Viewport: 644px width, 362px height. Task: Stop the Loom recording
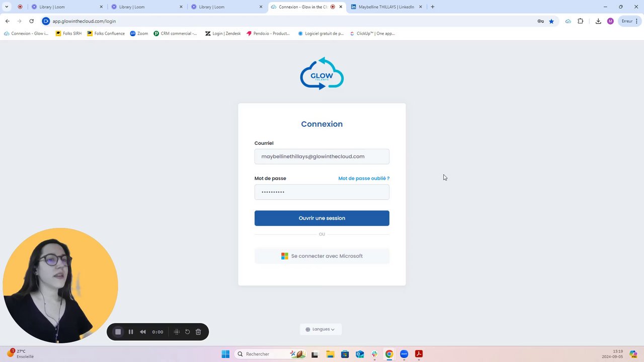118,332
